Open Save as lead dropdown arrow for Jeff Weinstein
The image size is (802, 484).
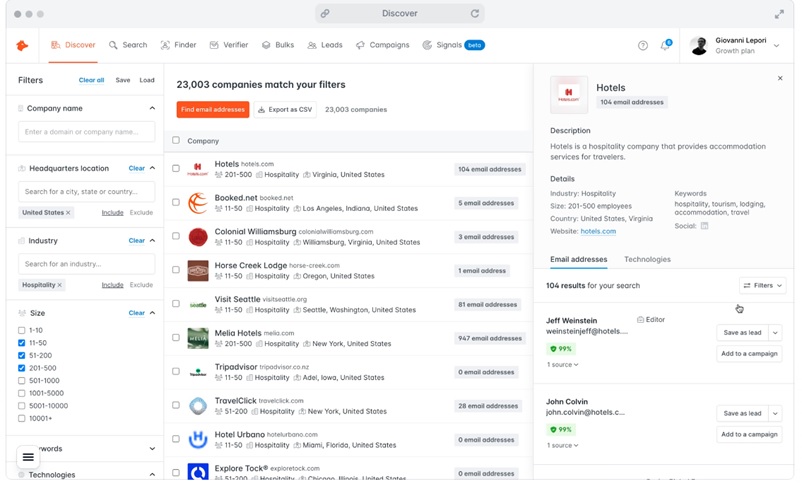pos(775,333)
